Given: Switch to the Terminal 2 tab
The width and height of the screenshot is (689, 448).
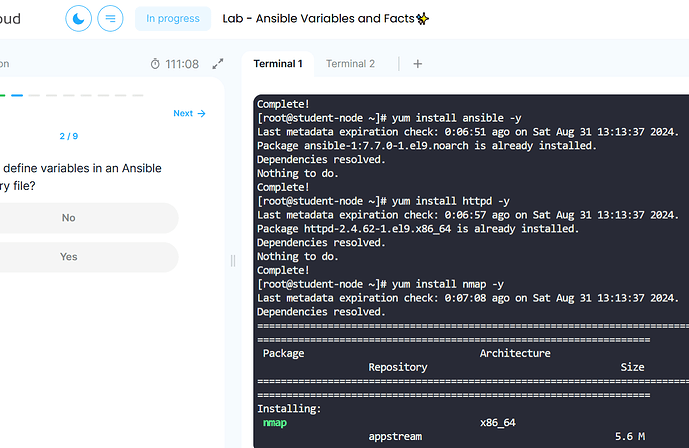Looking at the screenshot, I should click(350, 64).
